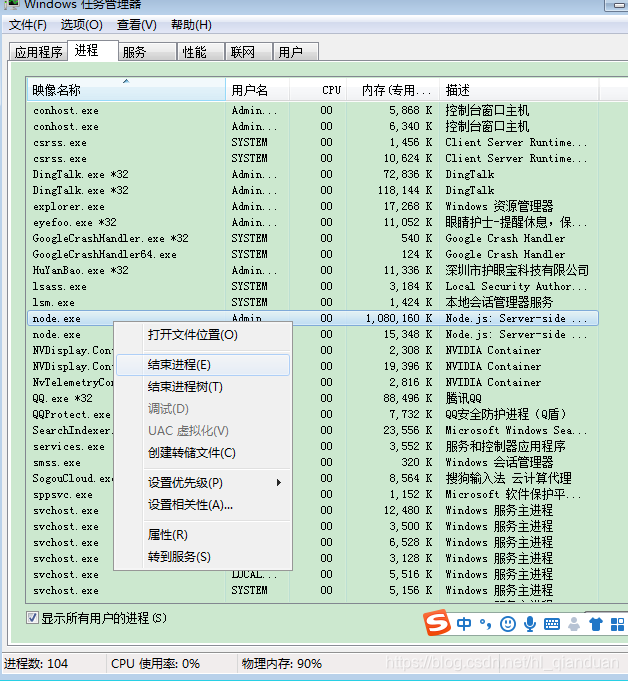The image size is (628, 681).
Task: Click the 物理内存: 90% status entry
Action: 282,664
